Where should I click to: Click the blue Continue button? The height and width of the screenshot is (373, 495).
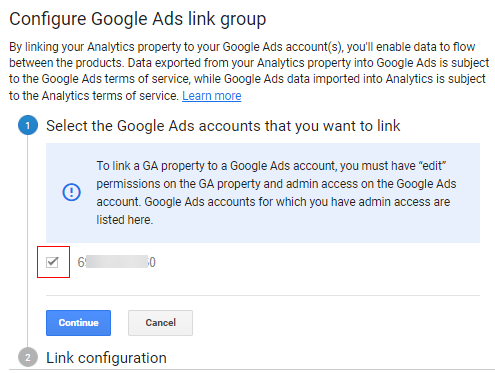78,323
